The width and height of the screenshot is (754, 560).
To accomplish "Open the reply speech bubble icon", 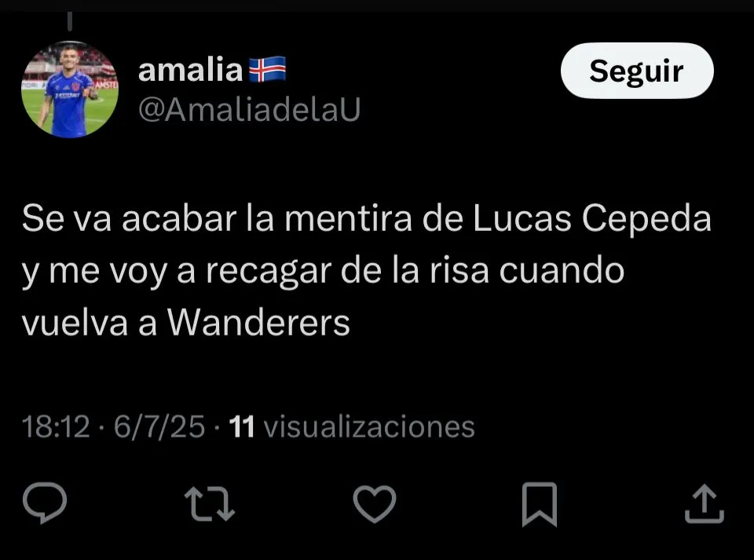I will click(45, 503).
